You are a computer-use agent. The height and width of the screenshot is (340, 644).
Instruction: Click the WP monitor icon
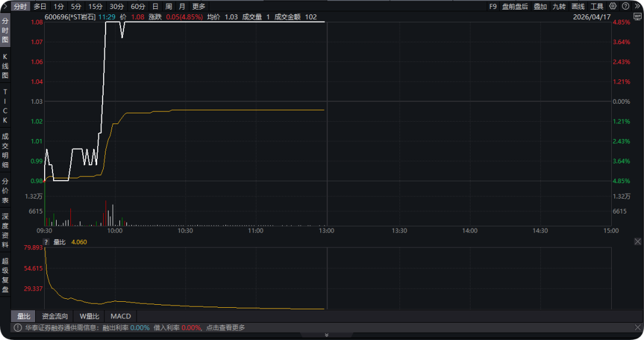pos(637,17)
